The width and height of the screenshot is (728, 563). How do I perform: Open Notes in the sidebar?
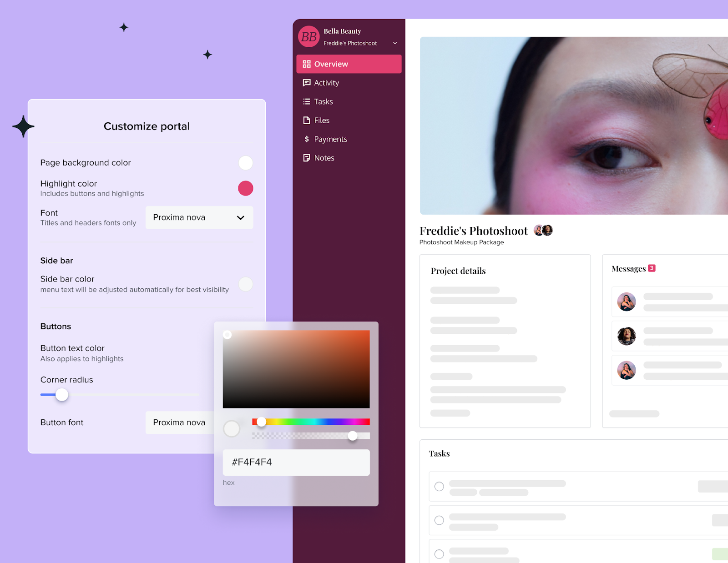(349, 158)
